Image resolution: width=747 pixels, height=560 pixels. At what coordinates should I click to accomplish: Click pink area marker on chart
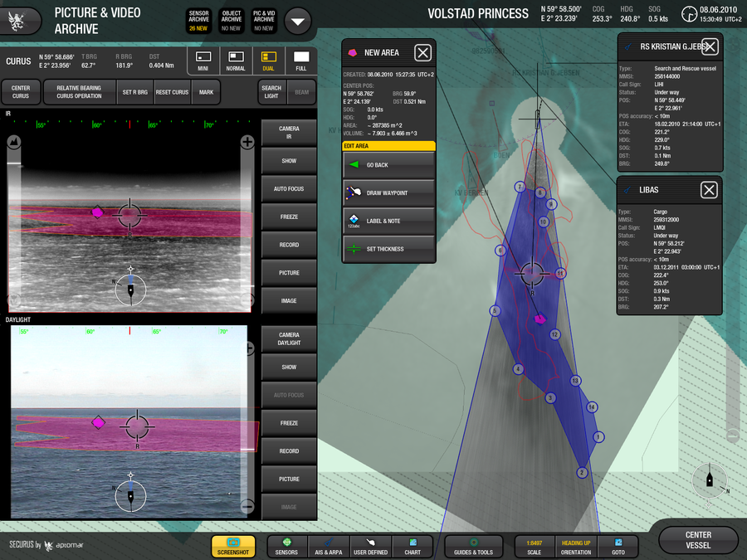tap(539, 319)
